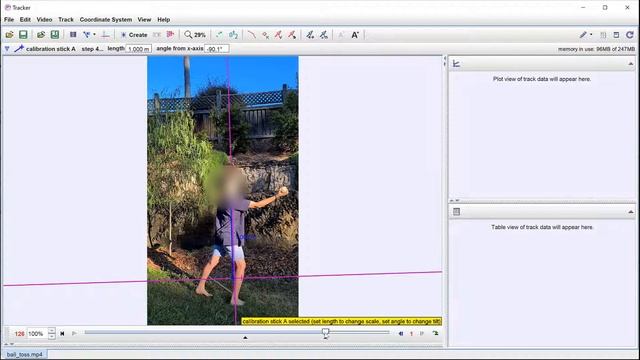Click the autotracker pink flag icon
This screenshot has height=360, width=640.
pos(170,35)
